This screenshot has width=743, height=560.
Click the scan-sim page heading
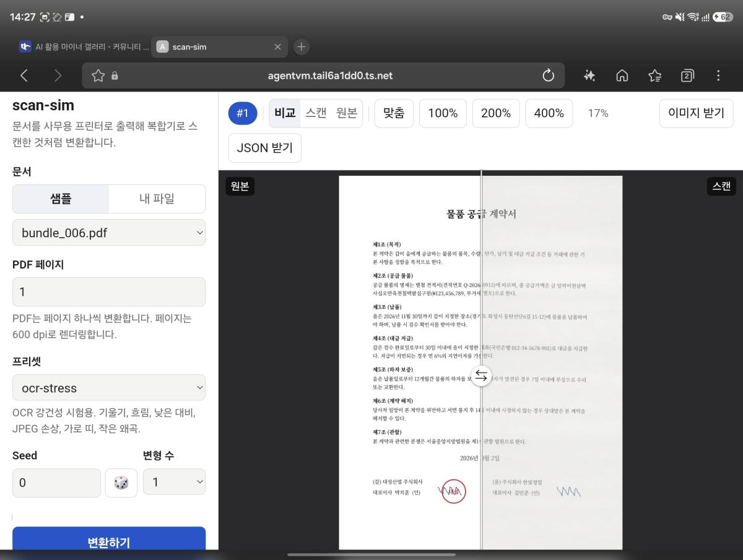(x=43, y=105)
